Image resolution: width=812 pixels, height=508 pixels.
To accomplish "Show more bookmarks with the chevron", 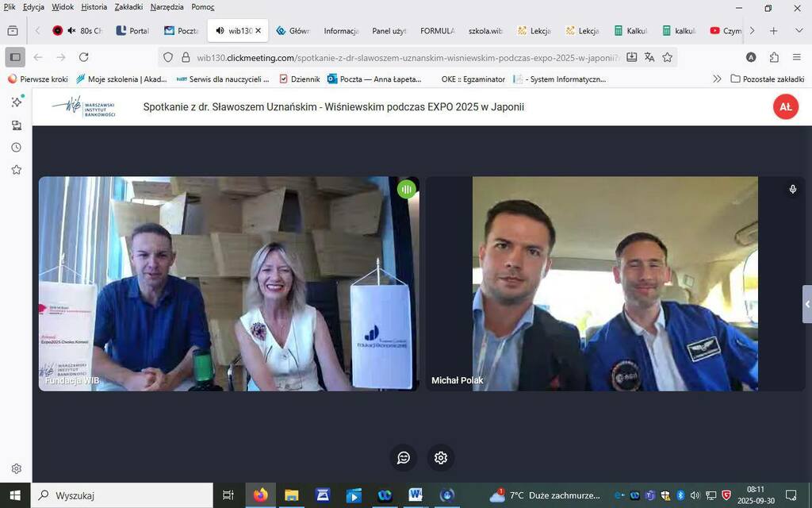I will click(717, 79).
